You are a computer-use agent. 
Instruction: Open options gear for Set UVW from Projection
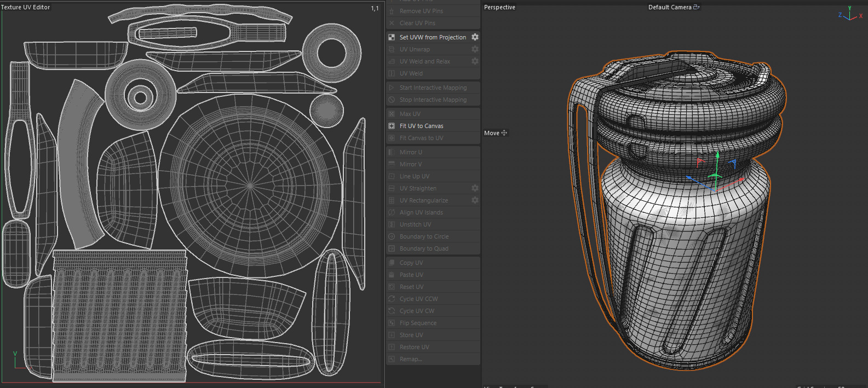point(475,37)
